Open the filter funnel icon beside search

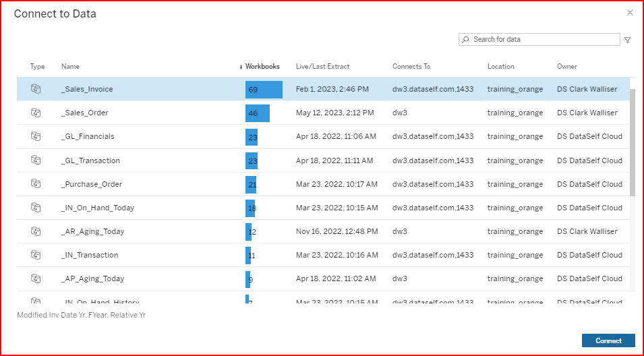[x=628, y=40]
